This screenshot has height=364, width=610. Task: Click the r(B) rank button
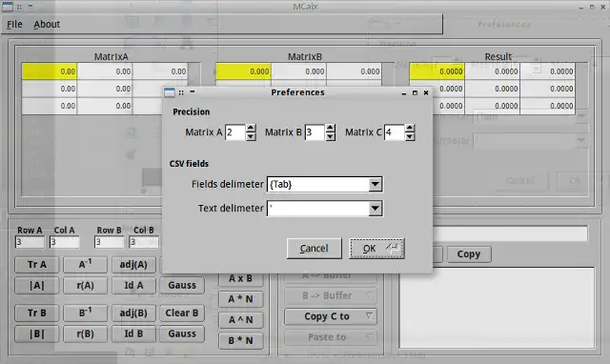pyautogui.click(x=85, y=334)
